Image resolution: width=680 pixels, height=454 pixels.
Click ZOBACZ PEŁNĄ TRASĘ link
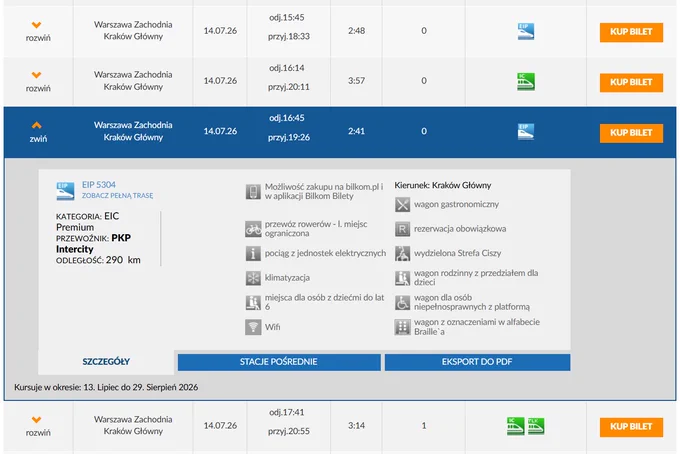coord(118,196)
